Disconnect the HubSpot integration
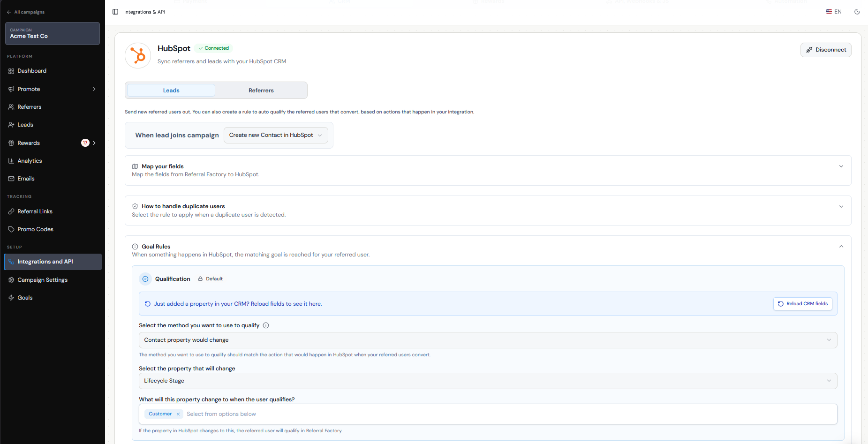868x444 pixels. pos(826,50)
